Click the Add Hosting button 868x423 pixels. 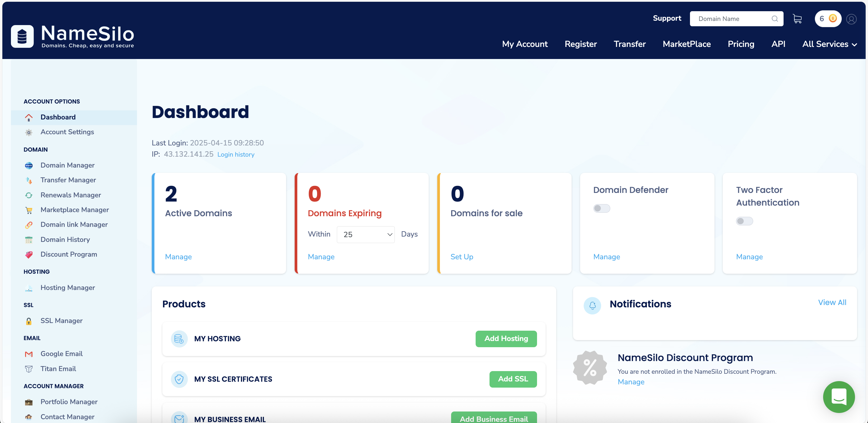click(506, 338)
